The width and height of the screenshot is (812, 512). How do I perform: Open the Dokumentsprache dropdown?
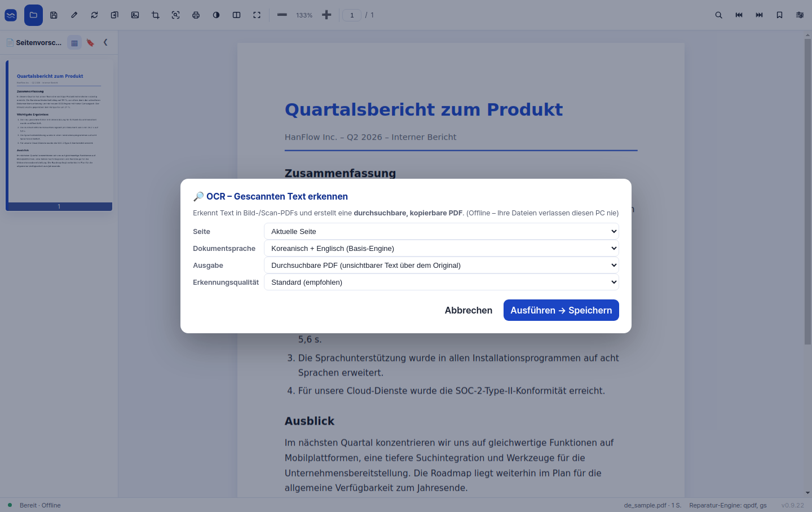coord(442,248)
